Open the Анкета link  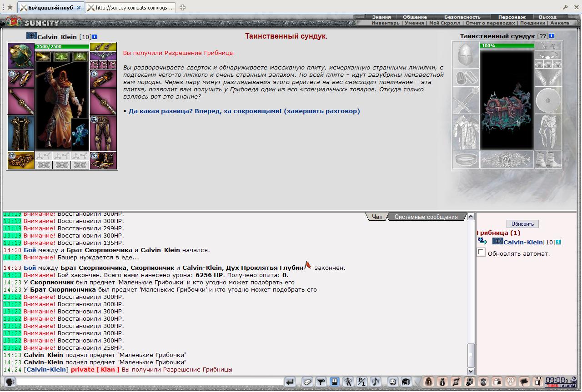tap(559, 23)
